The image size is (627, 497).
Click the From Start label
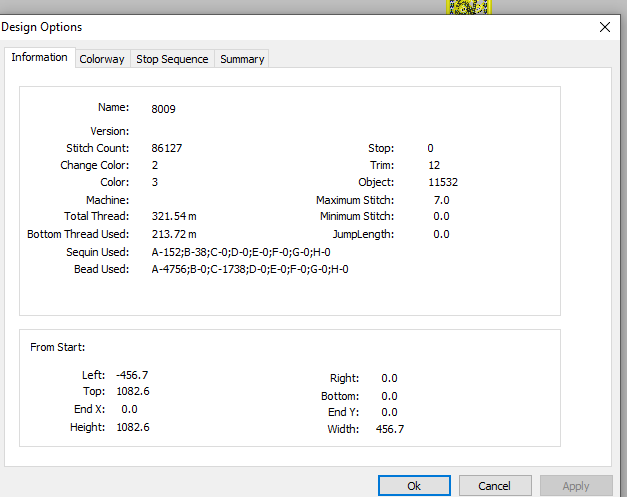pyautogui.click(x=58, y=347)
